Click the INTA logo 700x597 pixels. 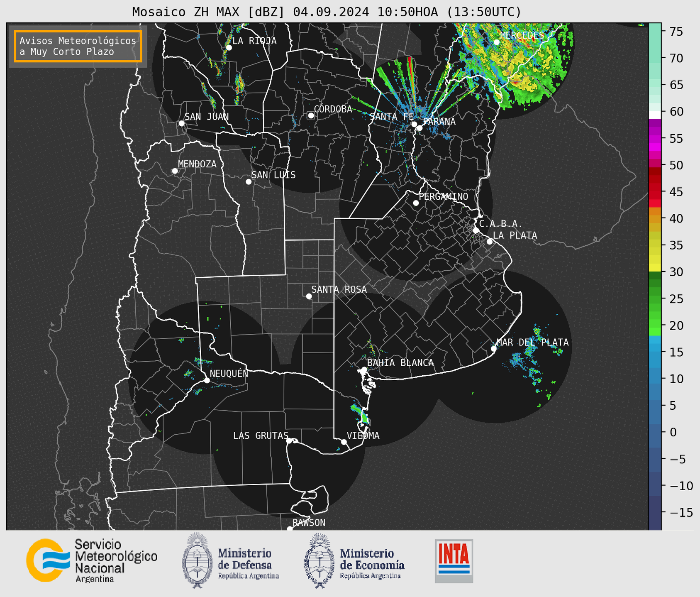tap(454, 561)
